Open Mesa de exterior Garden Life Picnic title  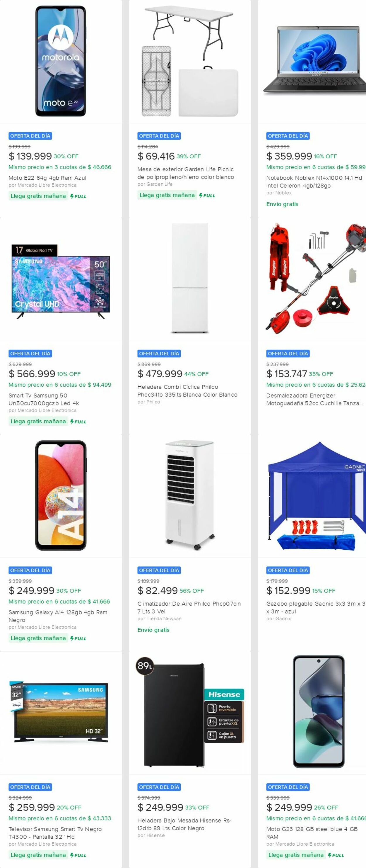click(186, 173)
